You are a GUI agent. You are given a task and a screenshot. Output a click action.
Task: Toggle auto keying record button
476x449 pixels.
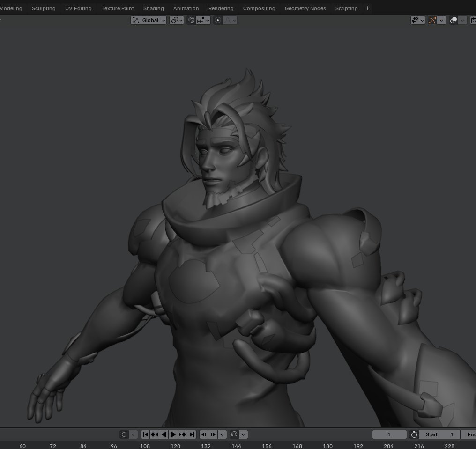[124, 434]
